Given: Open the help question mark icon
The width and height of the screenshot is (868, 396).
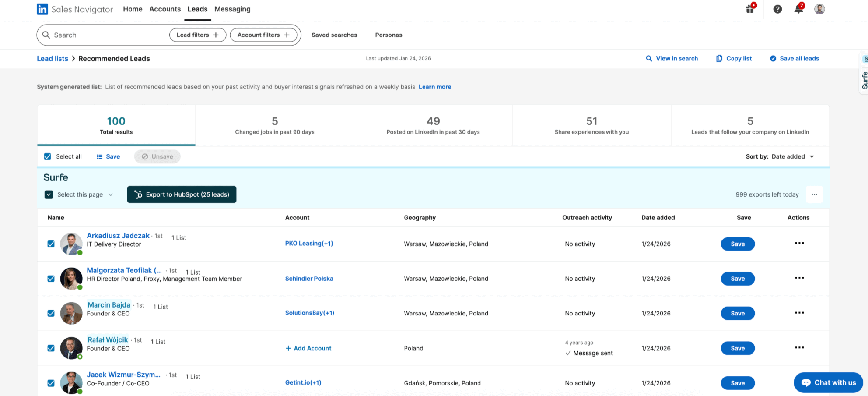Looking at the screenshot, I should (x=777, y=9).
